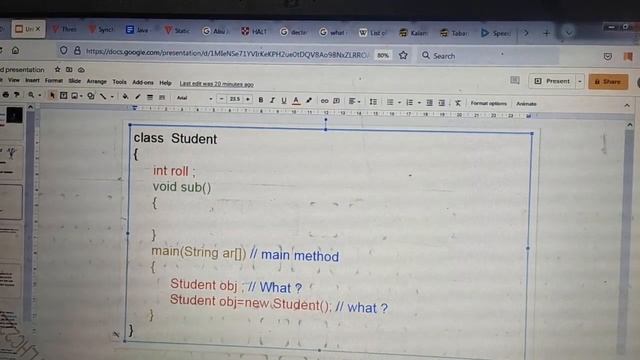Open the Shape tool menu
This screenshot has height=360, width=640.
point(91,96)
